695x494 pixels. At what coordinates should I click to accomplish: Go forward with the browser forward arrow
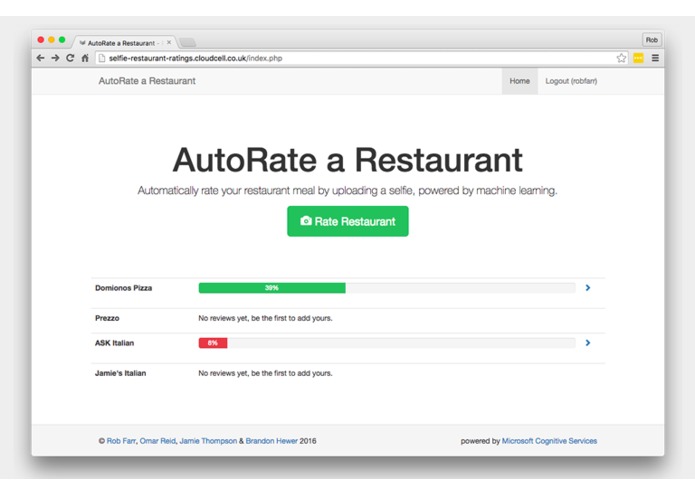click(55, 58)
